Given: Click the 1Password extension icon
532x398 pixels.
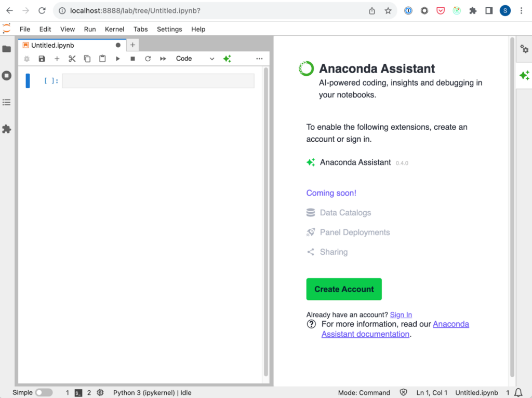Looking at the screenshot, I should [x=408, y=11].
